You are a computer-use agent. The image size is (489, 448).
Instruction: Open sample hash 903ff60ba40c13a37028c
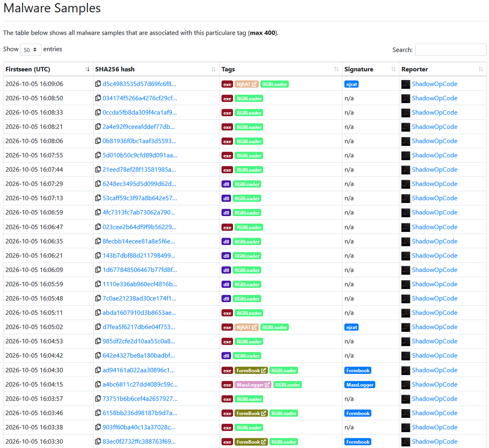pos(139,427)
